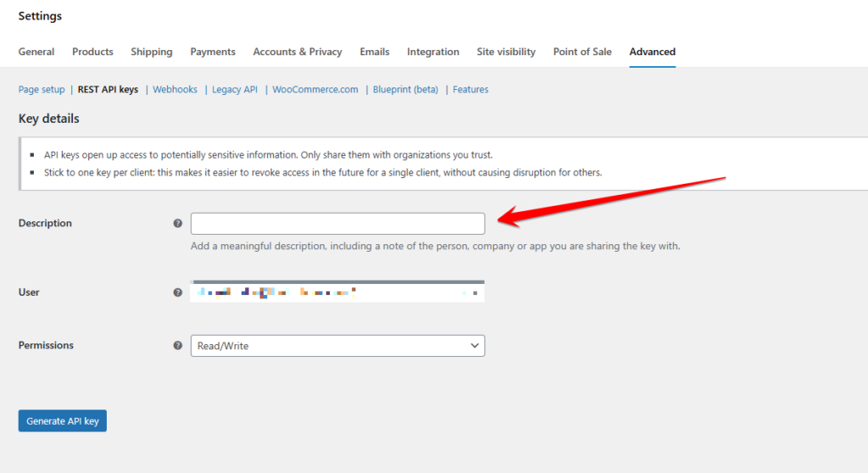
Task: Go to the Shipping tab
Action: 152,52
